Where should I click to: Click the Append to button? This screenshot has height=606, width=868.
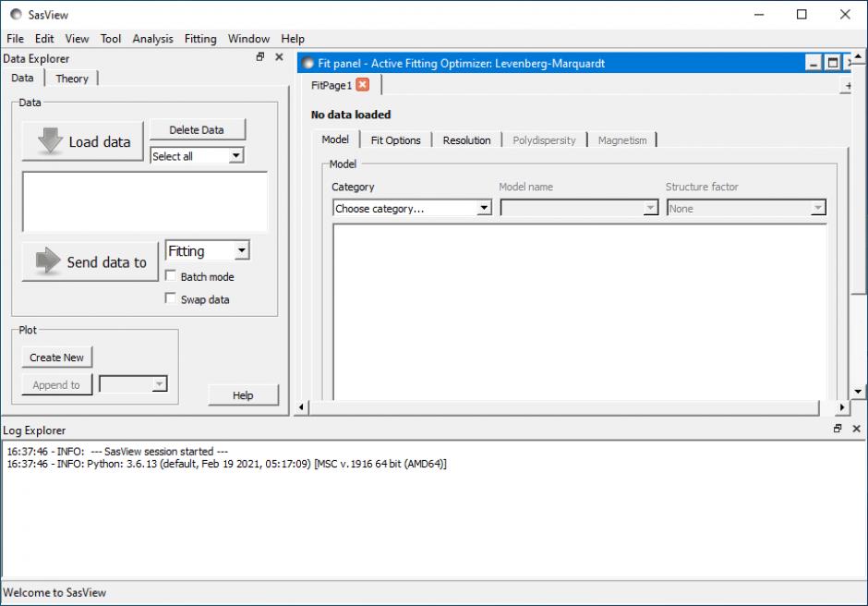[x=57, y=385]
